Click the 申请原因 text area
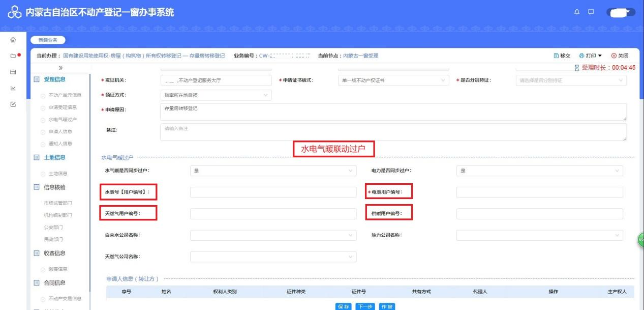This screenshot has width=644, height=310. [x=393, y=112]
